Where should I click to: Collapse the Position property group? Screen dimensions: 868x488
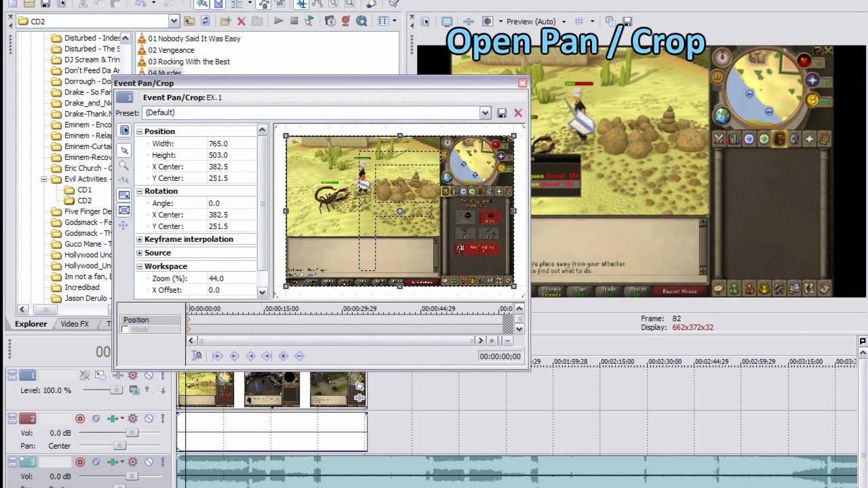[140, 131]
